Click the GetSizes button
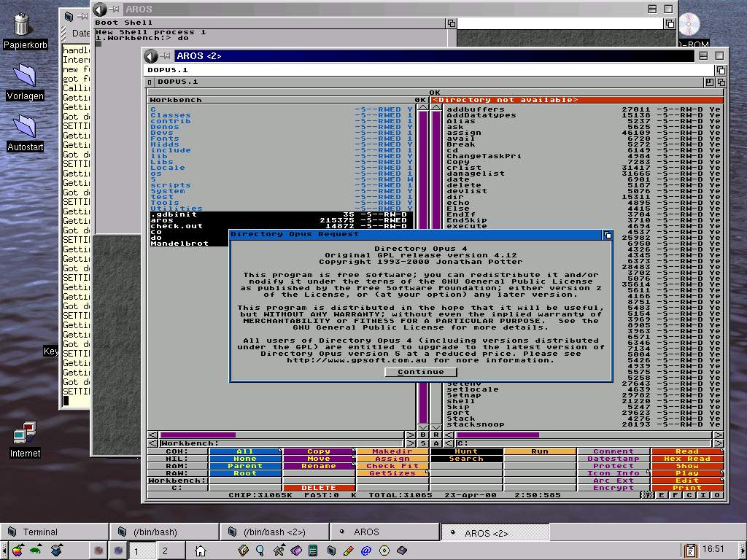747x560 pixels. click(x=392, y=472)
